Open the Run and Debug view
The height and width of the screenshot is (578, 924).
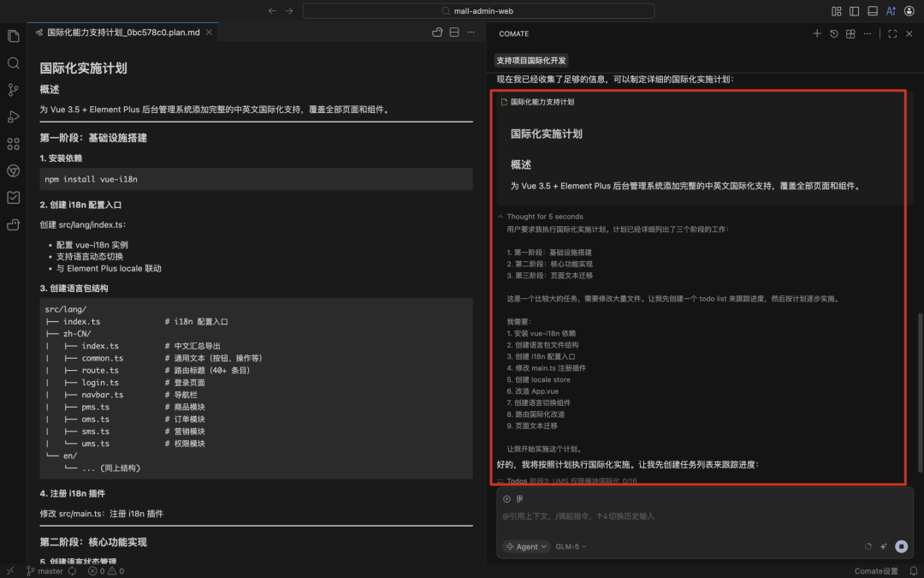(13, 116)
